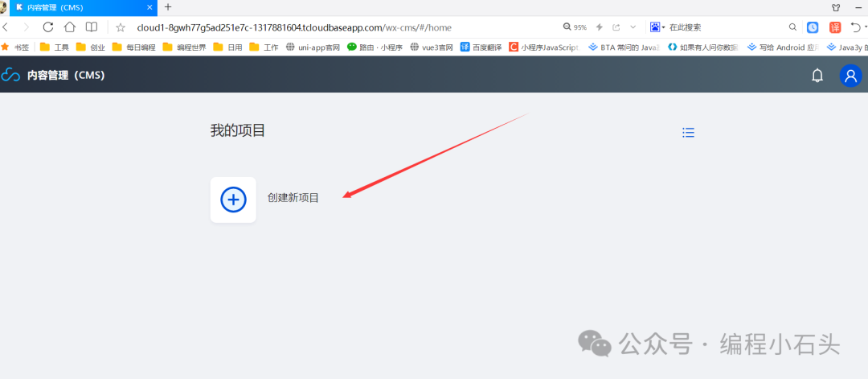Open 写给 Android 应用 bookmark
The height and width of the screenshot is (379, 868).
[x=784, y=47]
